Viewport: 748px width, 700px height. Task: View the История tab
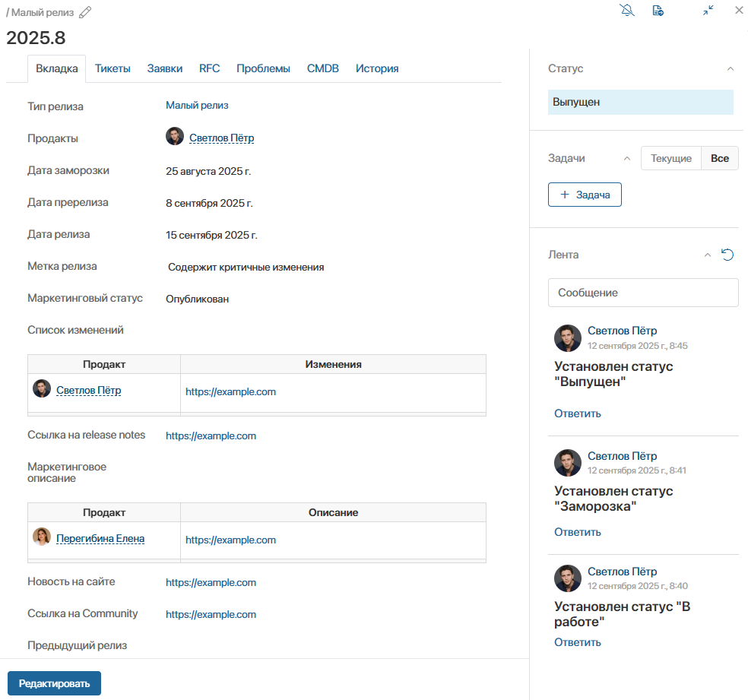pos(377,68)
